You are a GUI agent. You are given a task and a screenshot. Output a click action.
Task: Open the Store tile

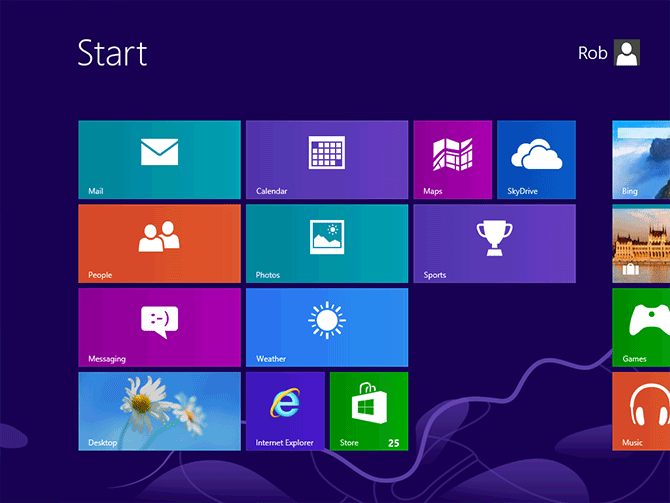click(369, 411)
